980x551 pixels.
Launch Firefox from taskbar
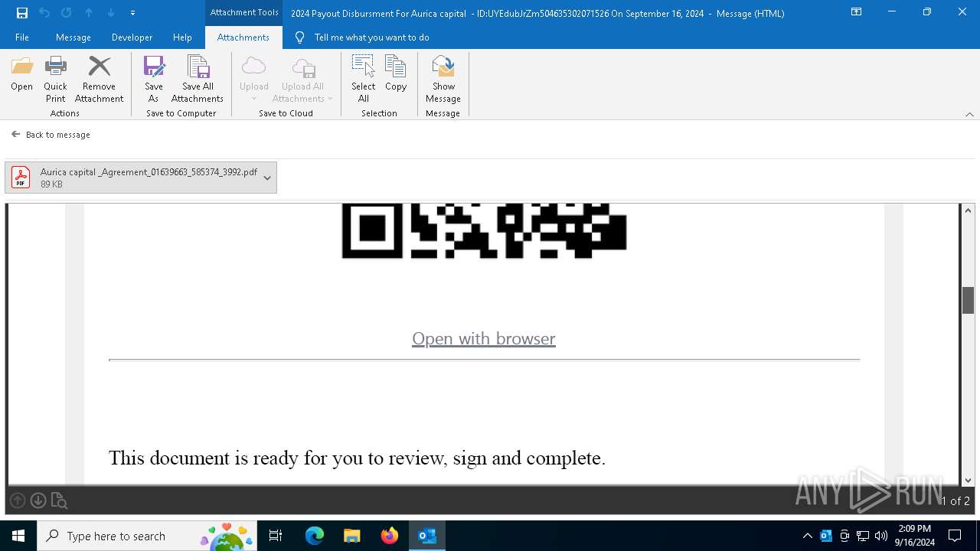390,536
